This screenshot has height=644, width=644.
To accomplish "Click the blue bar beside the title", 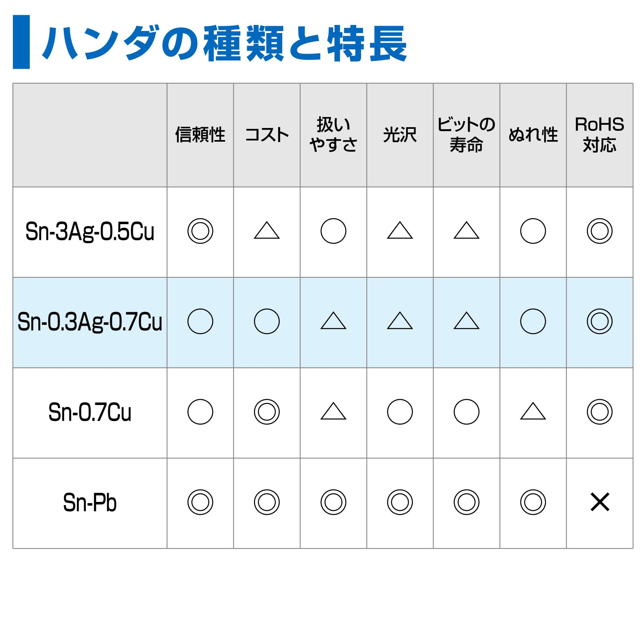I will (x=21, y=42).
